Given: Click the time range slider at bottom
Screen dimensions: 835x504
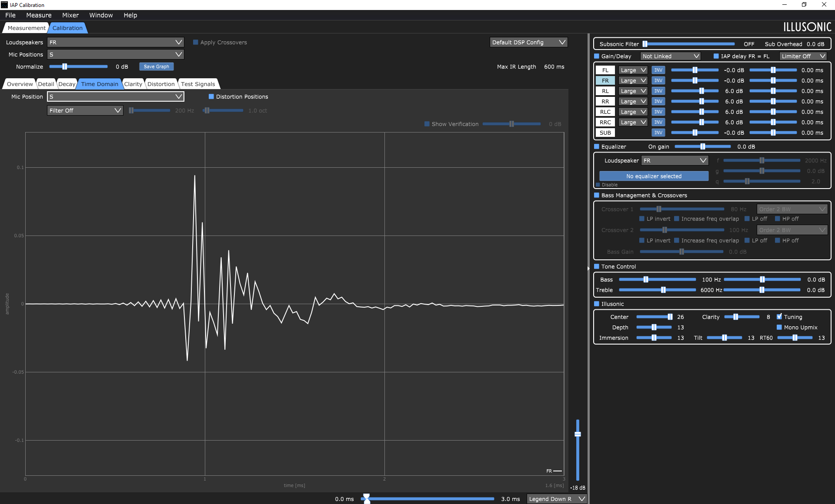Looking at the screenshot, I should [428, 499].
